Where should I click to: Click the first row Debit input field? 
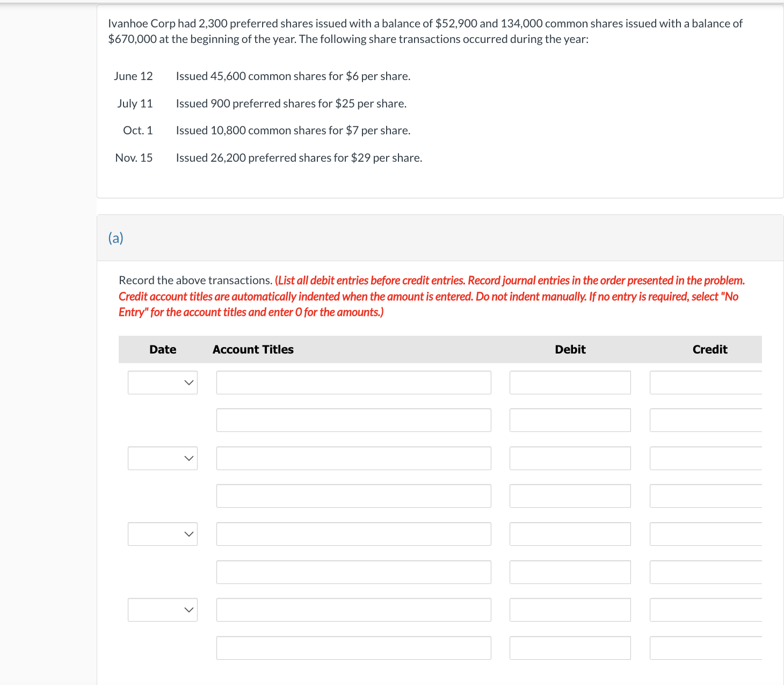click(x=570, y=383)
